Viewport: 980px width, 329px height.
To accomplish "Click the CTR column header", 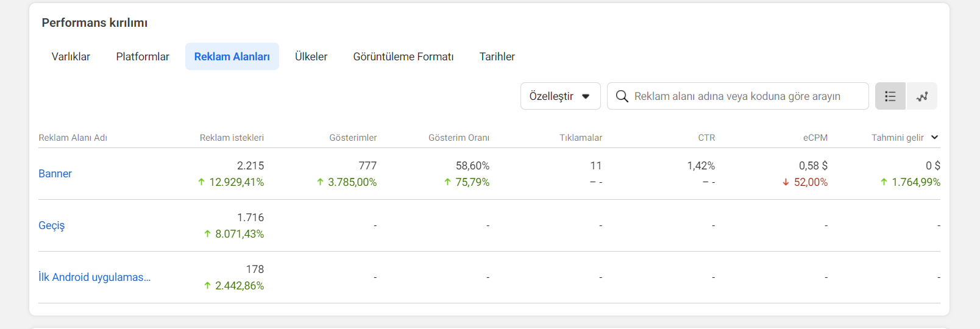I will (x=706, y=138).
